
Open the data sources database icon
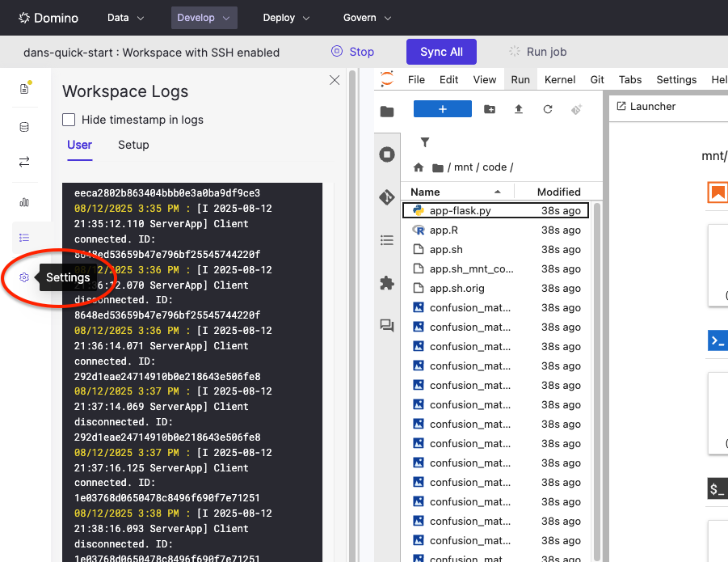(x=24, y=127)
